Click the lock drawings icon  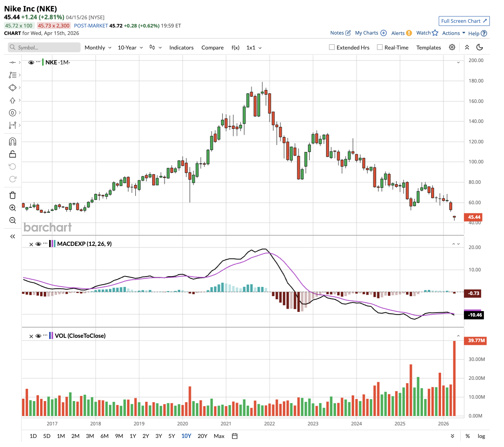(x=13, y=154)
